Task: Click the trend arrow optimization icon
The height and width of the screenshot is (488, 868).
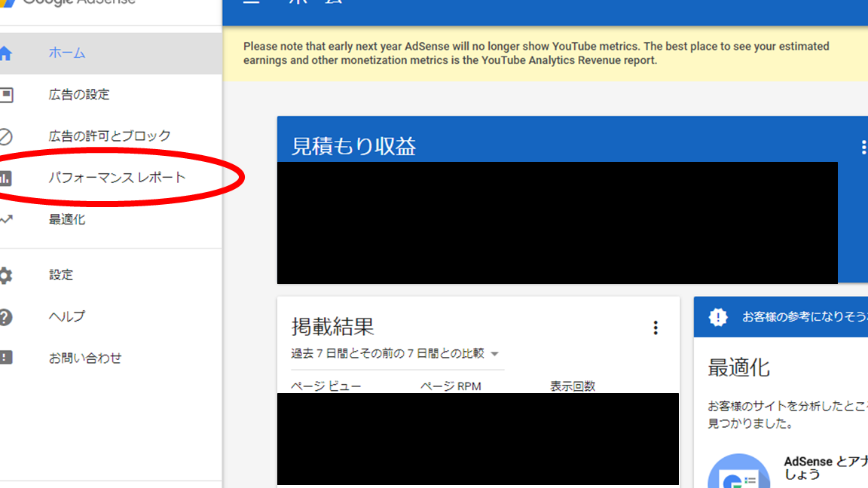Action: pyautogui.click(x=6, y=220)
